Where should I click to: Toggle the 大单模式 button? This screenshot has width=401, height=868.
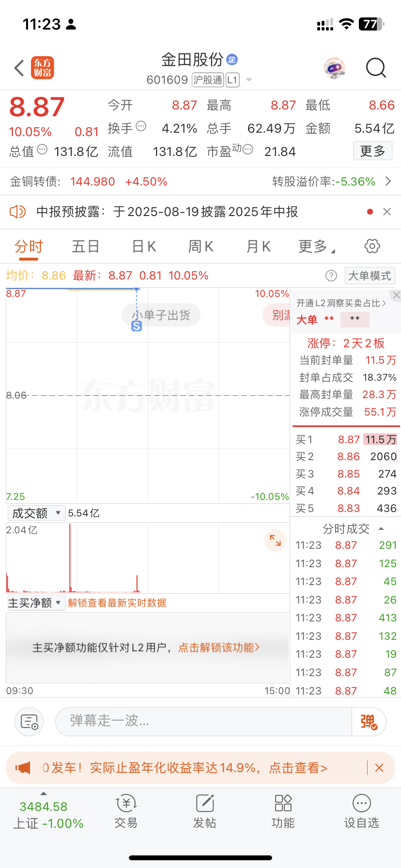pos(370,276)
